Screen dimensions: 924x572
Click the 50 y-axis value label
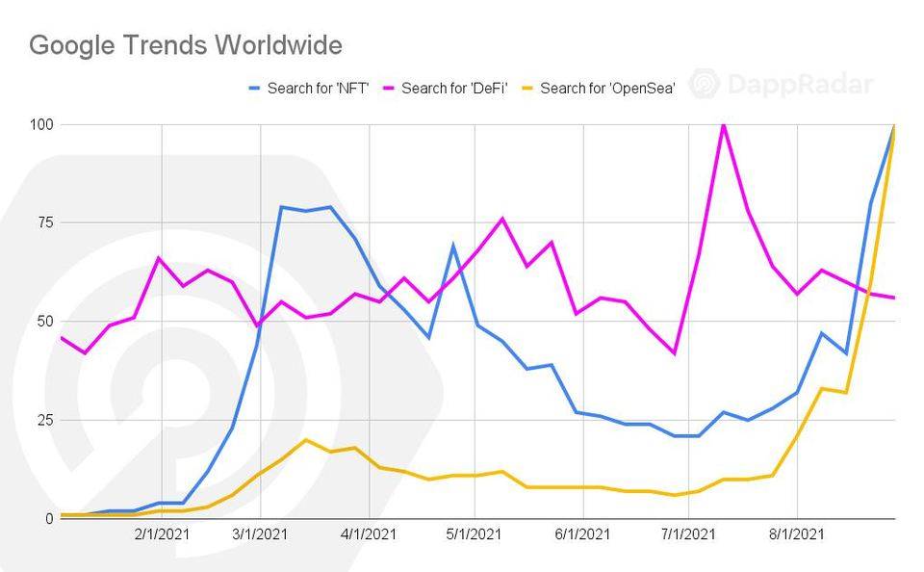tap(46, 322)
